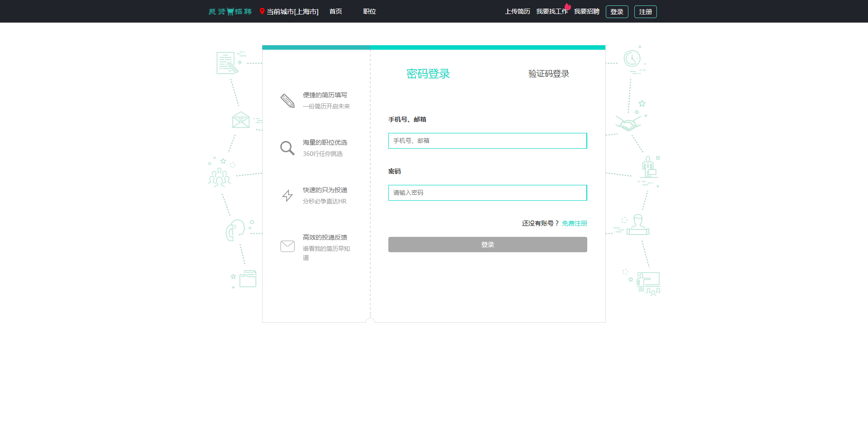Click the clock illustration icon
This screenshot has width=868, height=438.
632,59
